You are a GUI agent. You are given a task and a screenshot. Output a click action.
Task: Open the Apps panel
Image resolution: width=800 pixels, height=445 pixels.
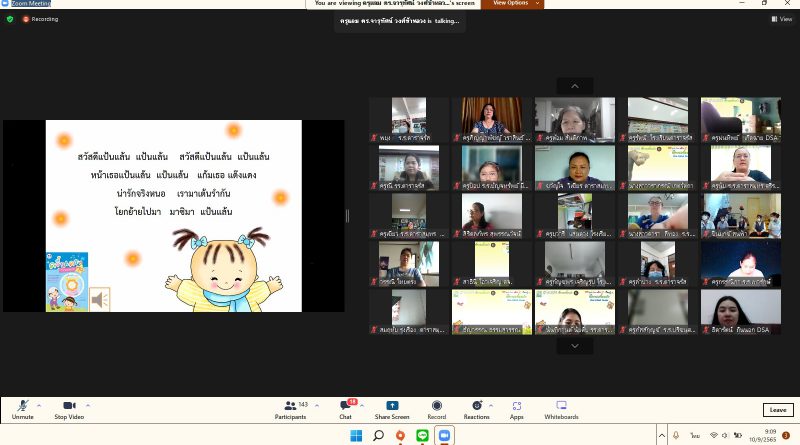coord(516,410)
